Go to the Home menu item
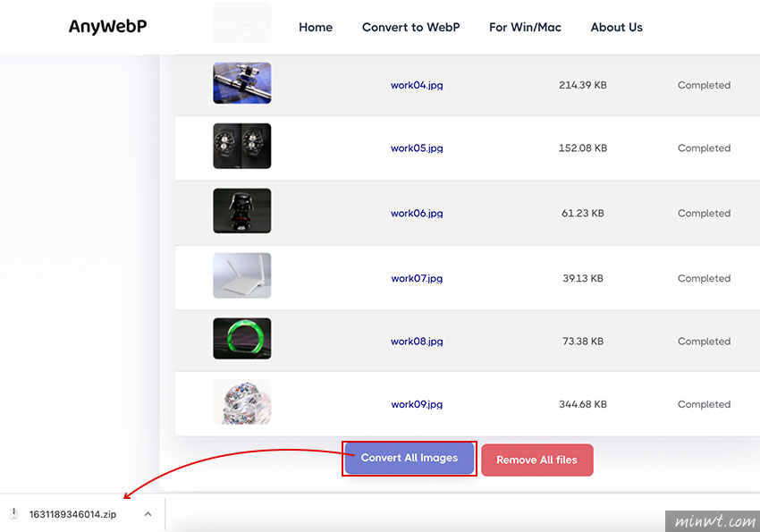Screen dimensions: 760x532 (316, 27)
